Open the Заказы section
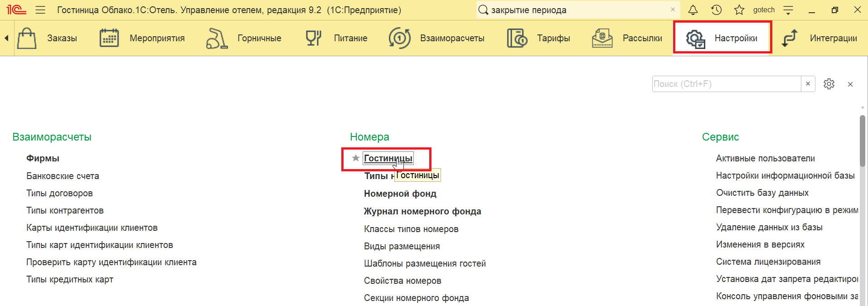The height and width of the screenshot is (306, 868). (x=62, y=38)
